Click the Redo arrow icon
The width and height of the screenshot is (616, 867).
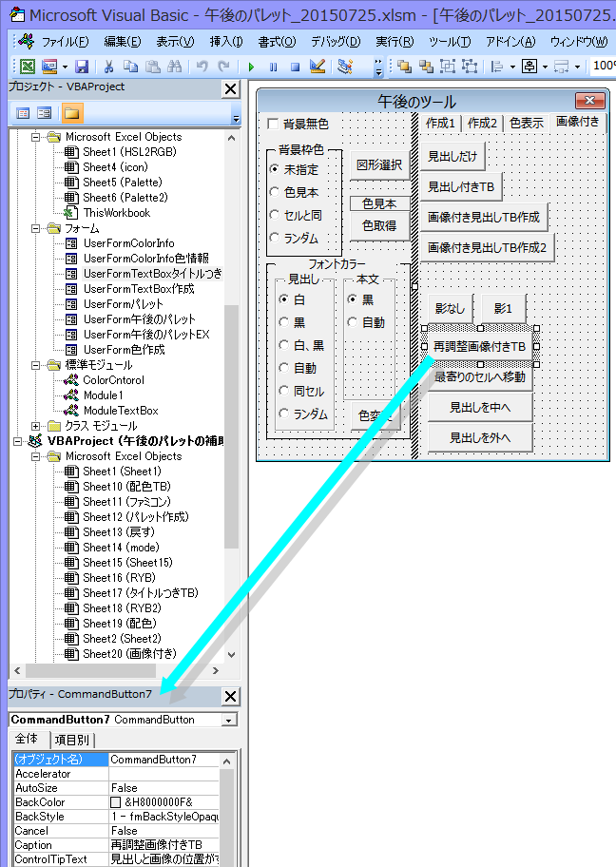pos(223,67)
